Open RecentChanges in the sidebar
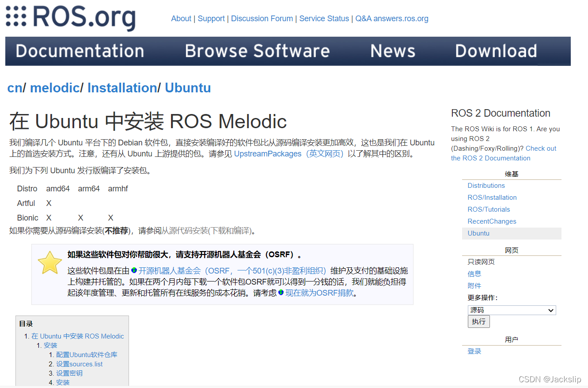The height and width of the screenshot is (388, 588). coord(492,221)
